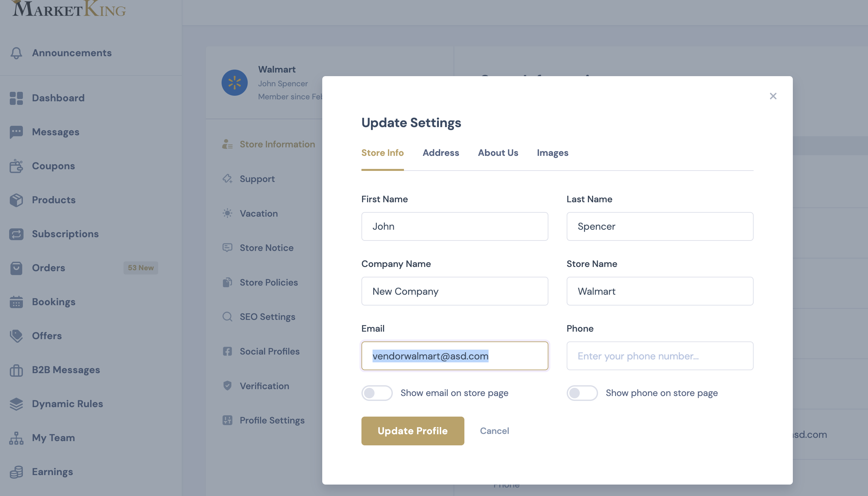The width and height of the screenshot is (868, 496).
Task: Open Store Information menu item
Action: tap(268, 144)
